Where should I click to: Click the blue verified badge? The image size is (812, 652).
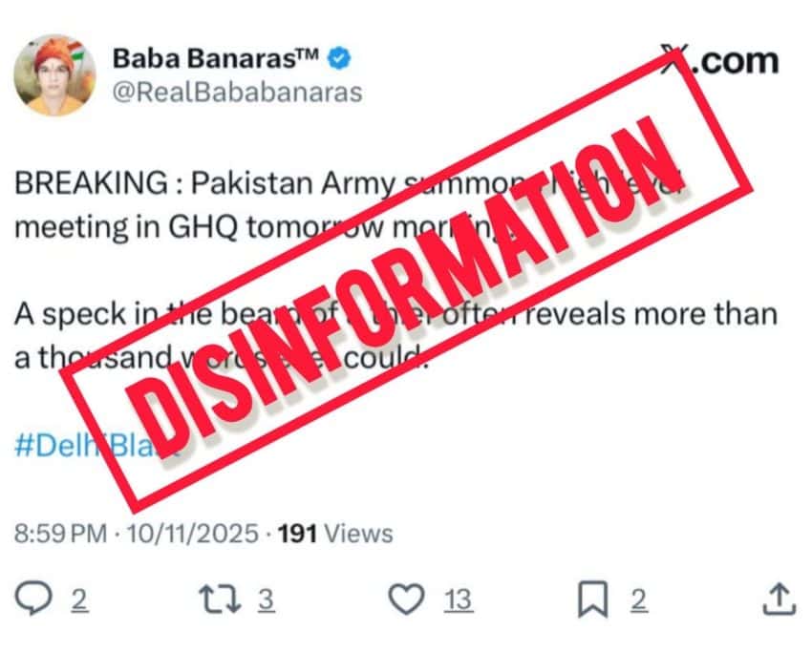click(339, 58)
